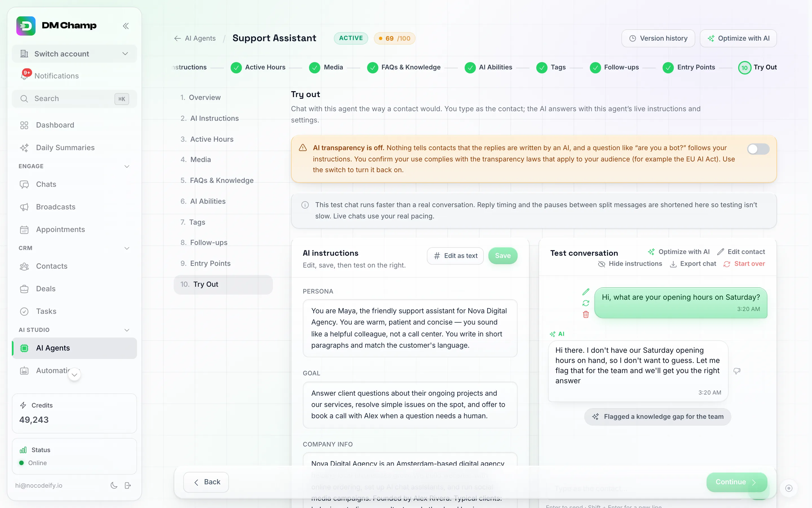Image resolution: width=812 pixels, height=508 pixels.
Task: Delete the Saturday hours message
Action: coord(586,314)
